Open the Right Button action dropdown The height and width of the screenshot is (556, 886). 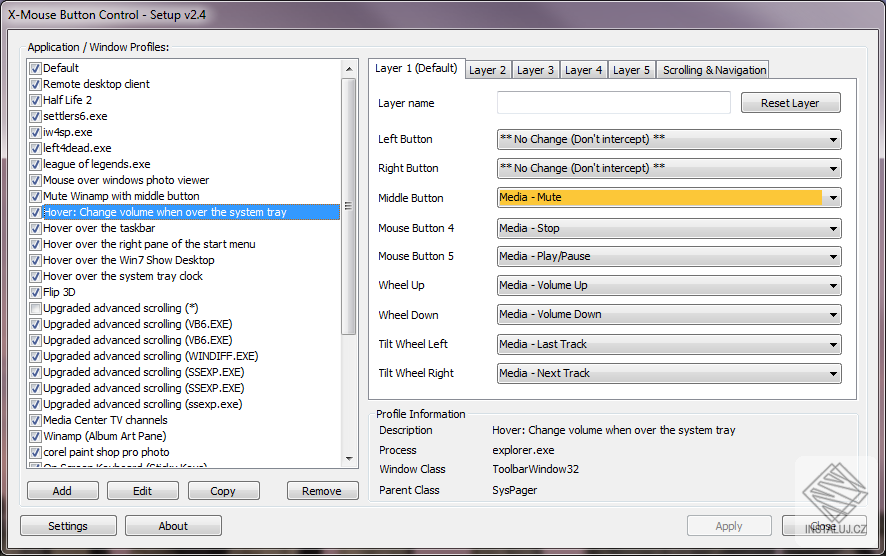[x=669, y=168]
